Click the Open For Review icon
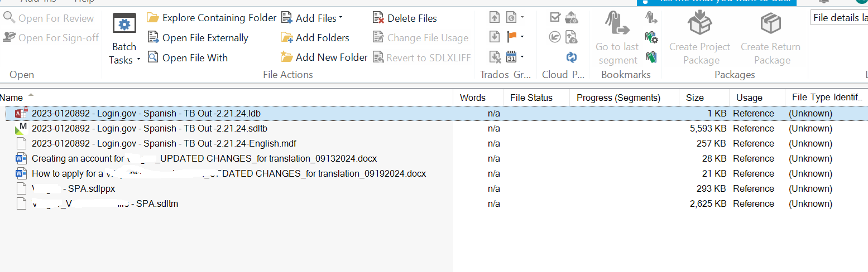Viewport: 868px width, 272px height. pyautogui.click(x=9, y=17)
